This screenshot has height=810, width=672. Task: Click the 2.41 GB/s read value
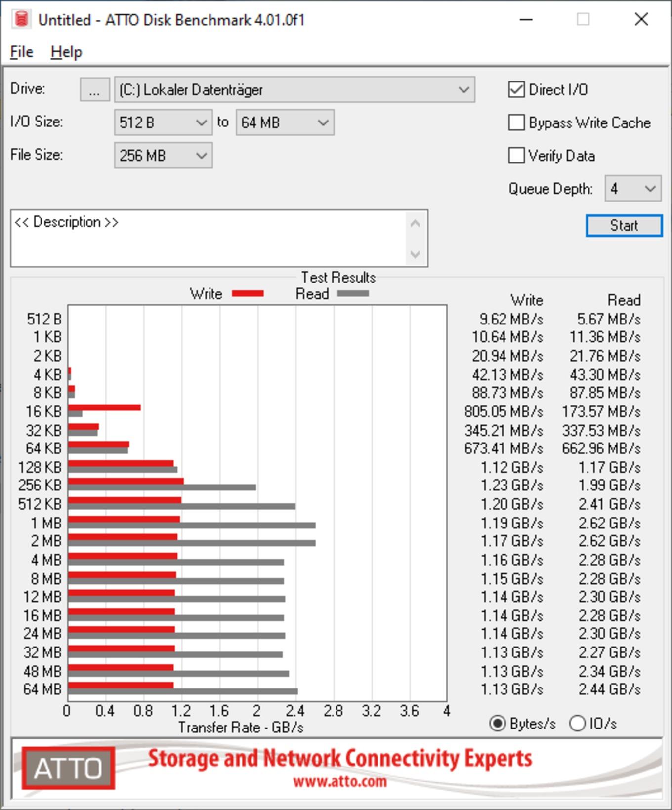610,504
